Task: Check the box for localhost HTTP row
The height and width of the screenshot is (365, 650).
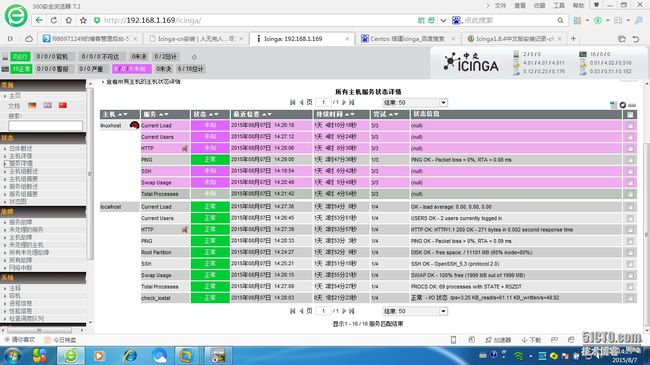Action: (630, 229)
